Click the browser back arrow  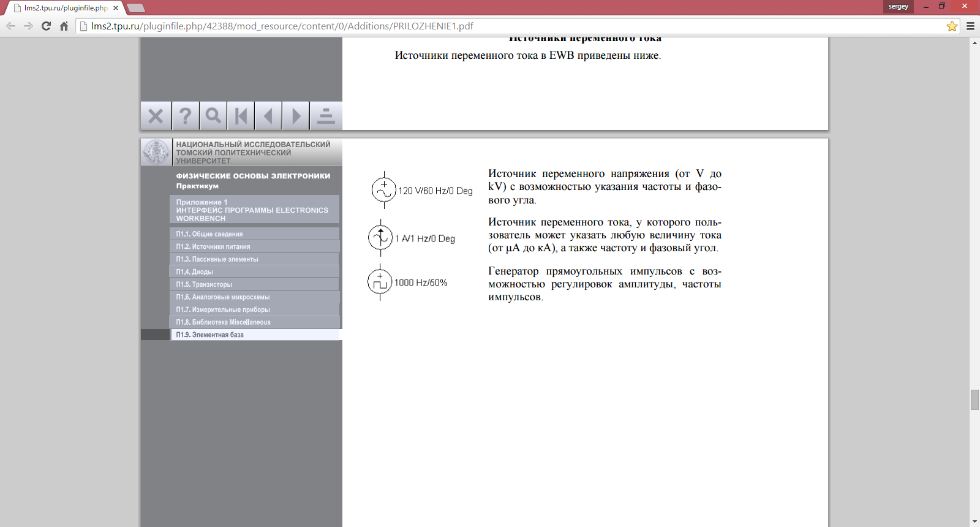click(10, 26)
